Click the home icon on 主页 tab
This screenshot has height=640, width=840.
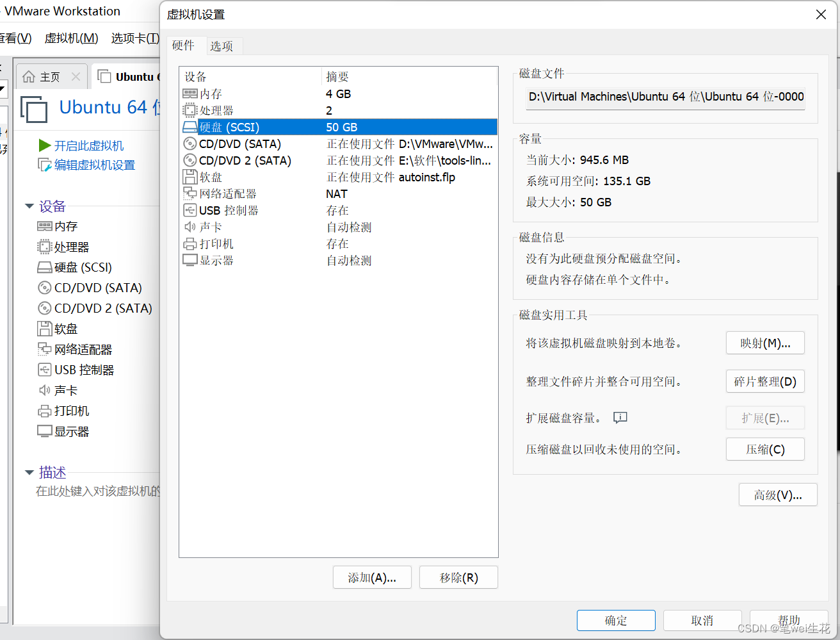coord(29,77)
